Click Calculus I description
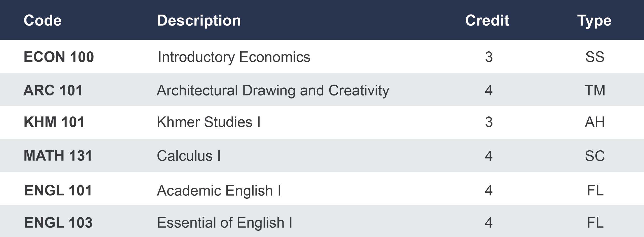The height and width of the screenshot is (237, 644). coord(189,156)
